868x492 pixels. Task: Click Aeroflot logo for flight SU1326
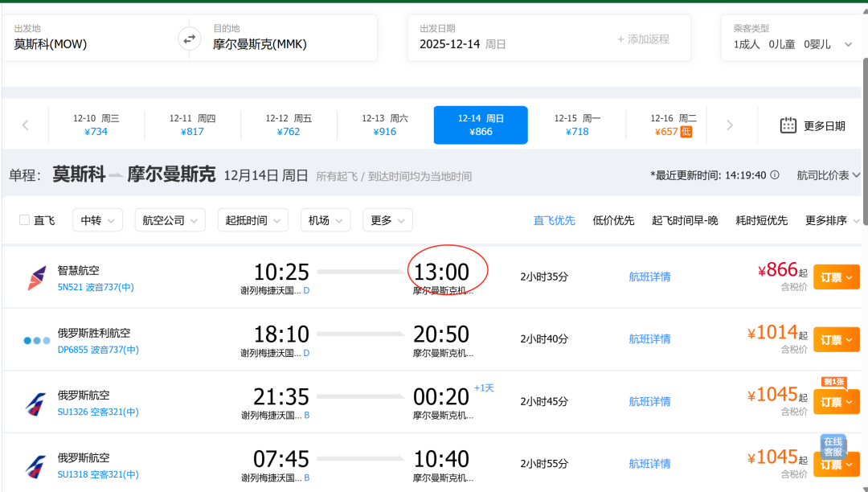[36, 404]
